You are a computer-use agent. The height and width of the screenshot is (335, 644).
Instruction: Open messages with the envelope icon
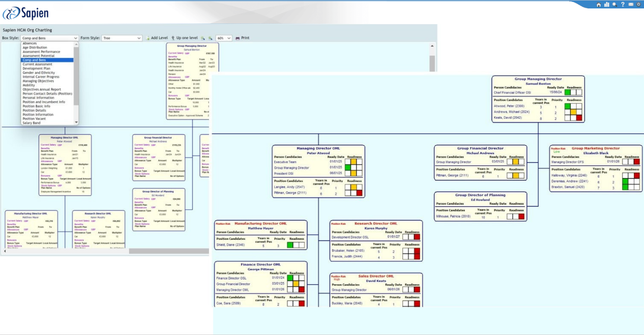coord(631,4)
